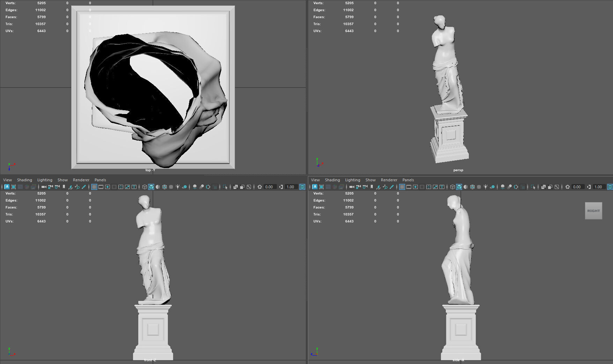This screenshot has width=613, height=364.
Task: Open Lighting menu in side panel
Action: 353,180
